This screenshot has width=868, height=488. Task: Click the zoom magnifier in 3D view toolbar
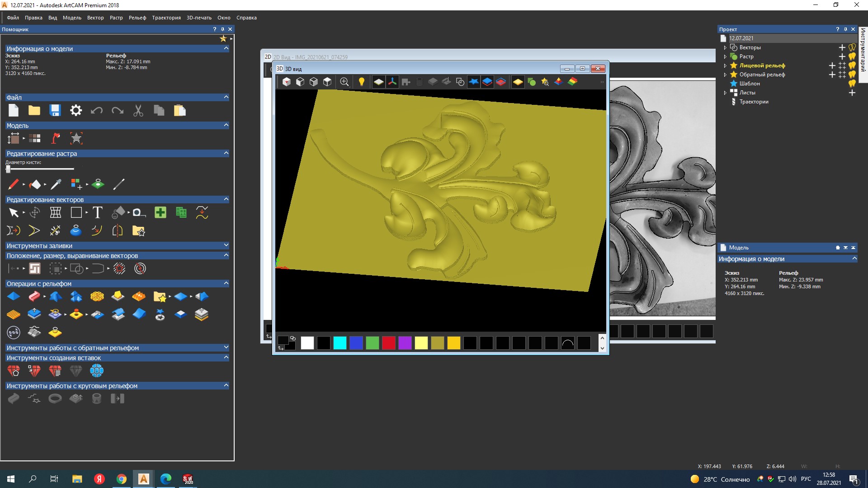click(x=344, y=82)
